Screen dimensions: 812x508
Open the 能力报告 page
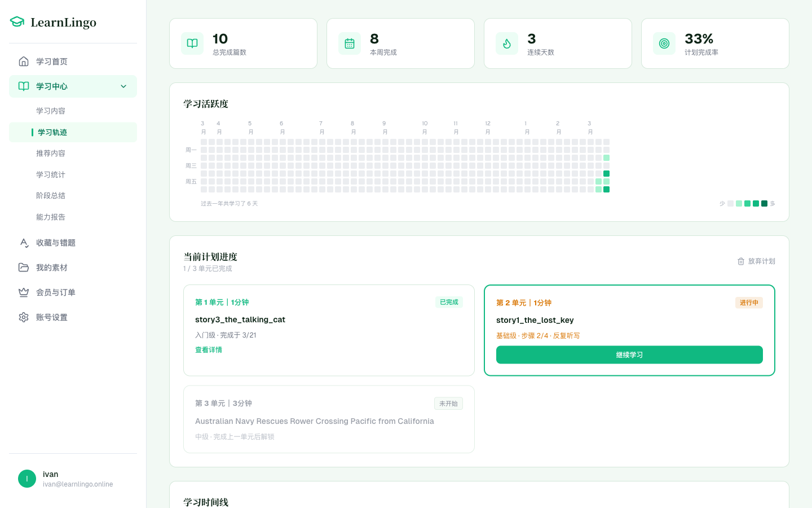coord(51,217)
